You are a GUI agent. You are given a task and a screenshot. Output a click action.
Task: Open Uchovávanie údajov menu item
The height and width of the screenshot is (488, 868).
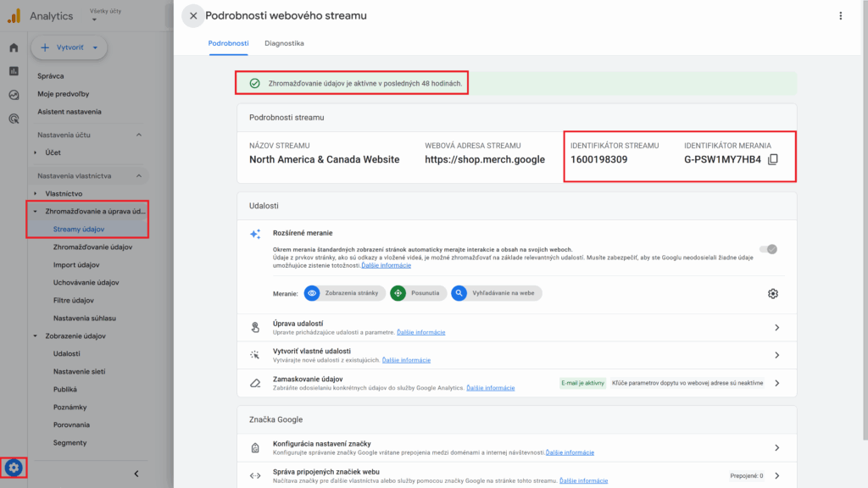(86, 283)
